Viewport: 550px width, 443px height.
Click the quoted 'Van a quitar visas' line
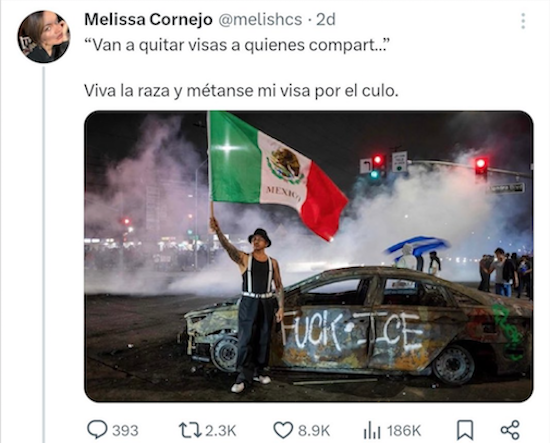click(x=237, y=45)
